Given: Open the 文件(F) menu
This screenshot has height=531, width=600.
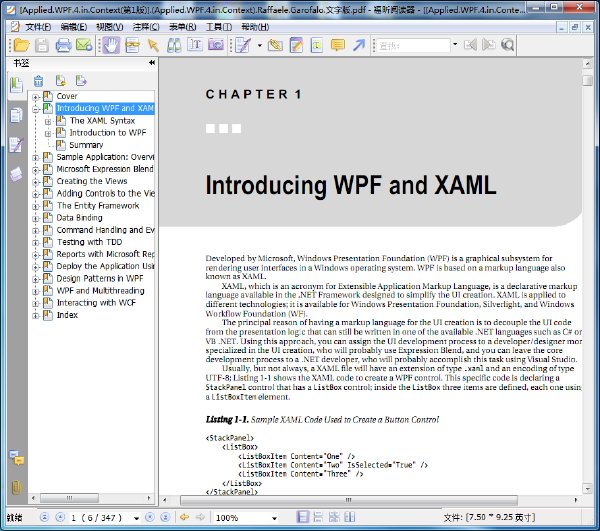Looking at the screenshot, I should click(x=38, y=27).
